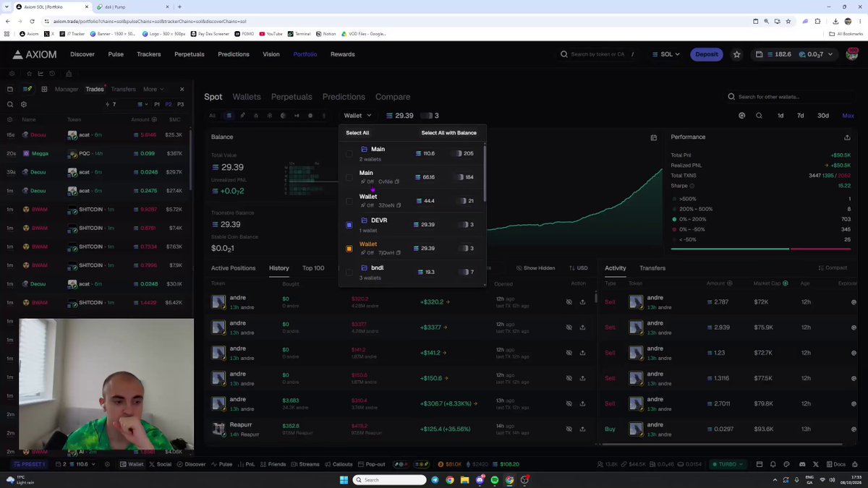
Task: Open the Discord icon in bottom bar
Action: pyautogui.click(x=802, y=464)
